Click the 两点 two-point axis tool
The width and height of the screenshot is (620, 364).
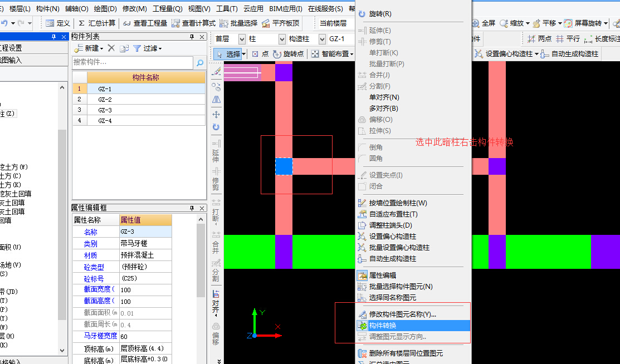tap(540, 39)
